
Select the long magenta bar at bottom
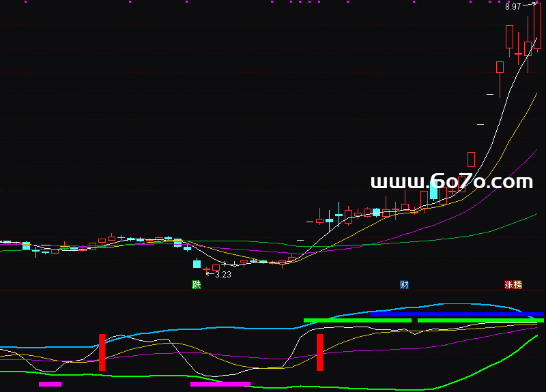coord(220,384)
